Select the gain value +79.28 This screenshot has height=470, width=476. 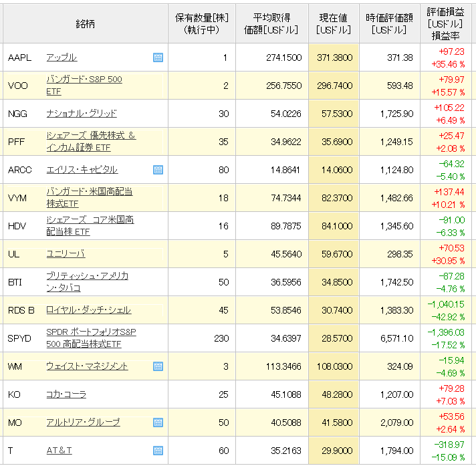(451, 388)
